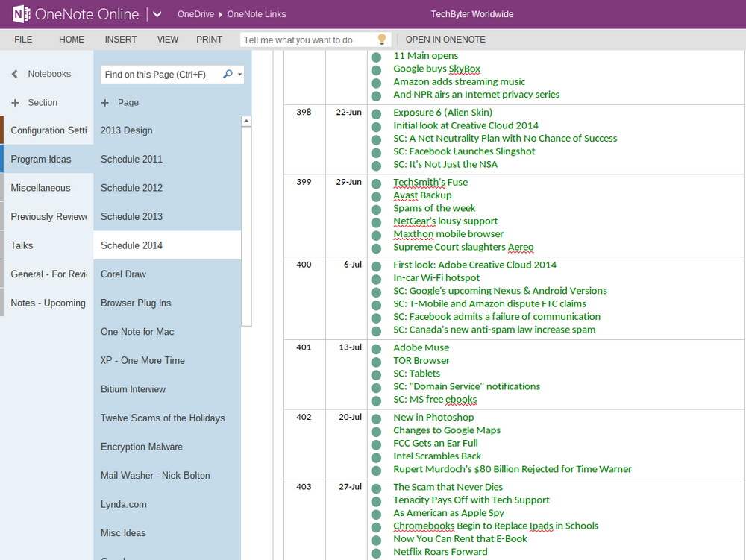Select the Program Ideas section

click(46, 160)
